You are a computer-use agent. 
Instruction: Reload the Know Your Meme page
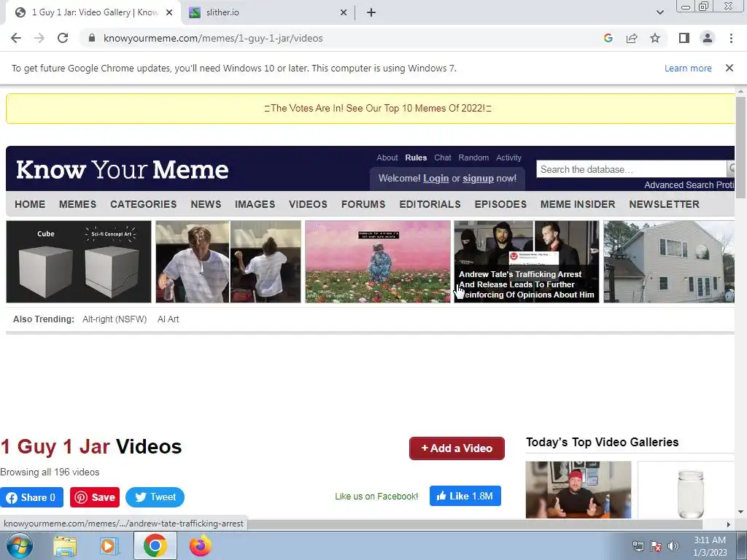point(63,38)
